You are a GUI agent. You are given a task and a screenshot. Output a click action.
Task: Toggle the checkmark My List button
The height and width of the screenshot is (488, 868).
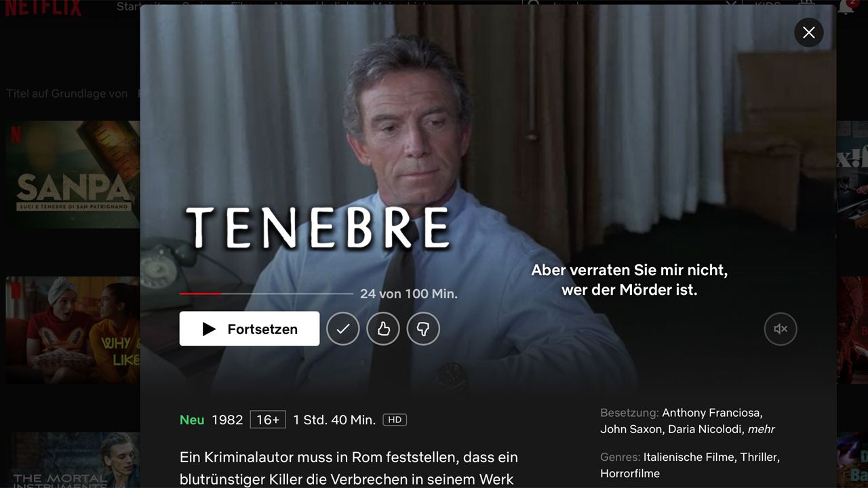coord(343,329)
